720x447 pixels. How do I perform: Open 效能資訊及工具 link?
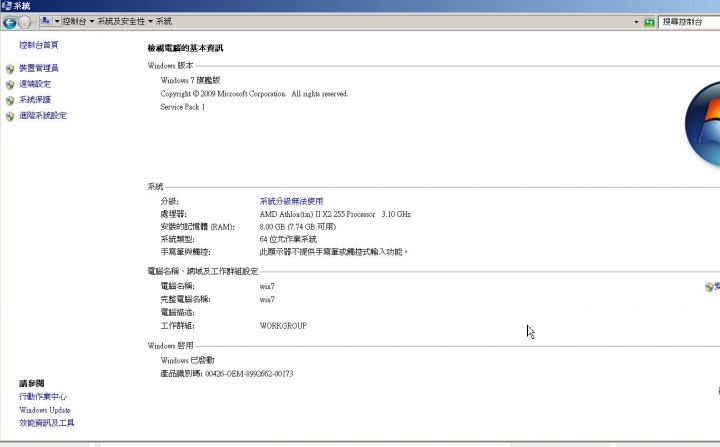(x=46, y=423)
